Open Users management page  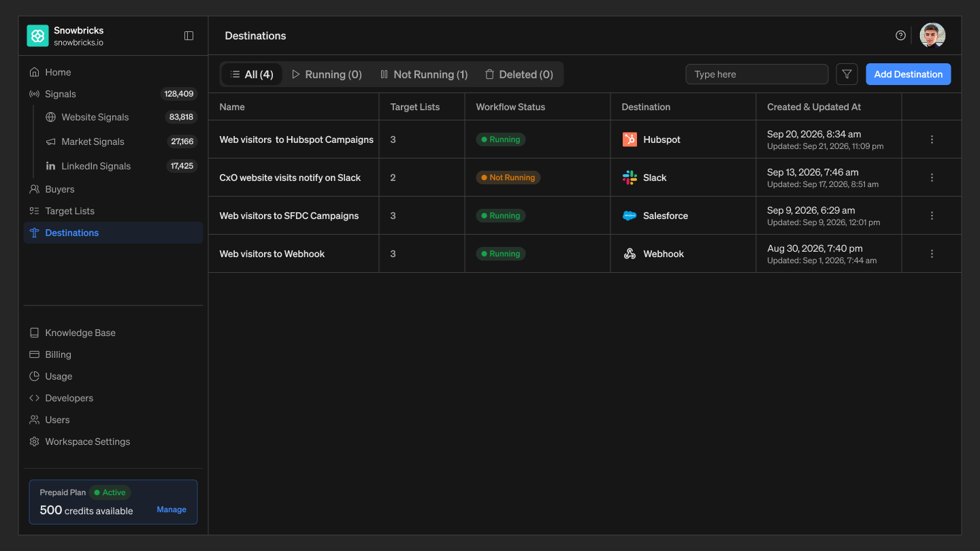tap(113, 420)
